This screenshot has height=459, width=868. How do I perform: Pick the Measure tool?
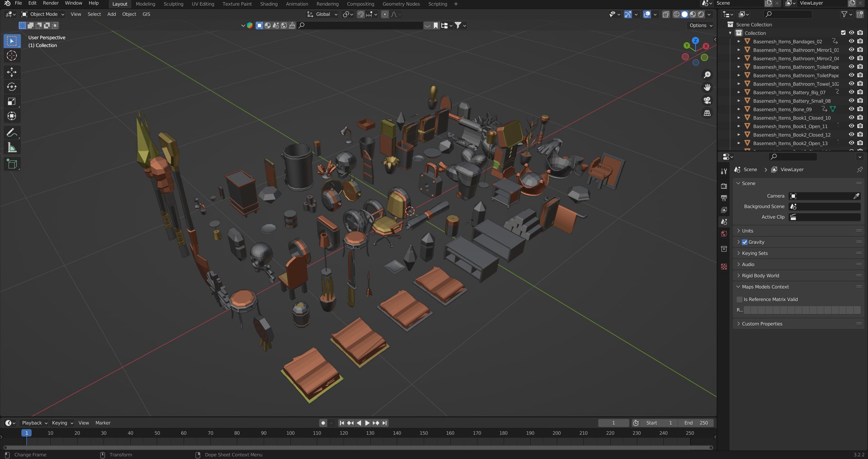click(12, 148)
